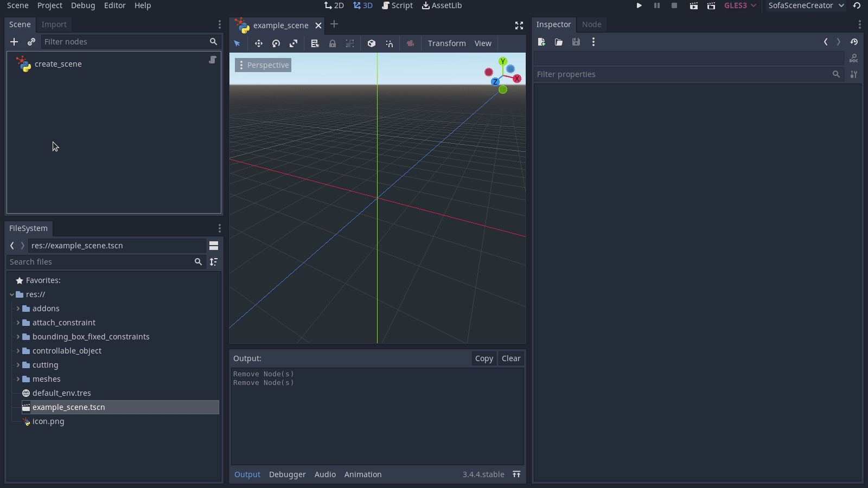The width and height of the screenshot is (868, 488).
Task: Toggle FileSystem split mode
Action: click(214, 246)
